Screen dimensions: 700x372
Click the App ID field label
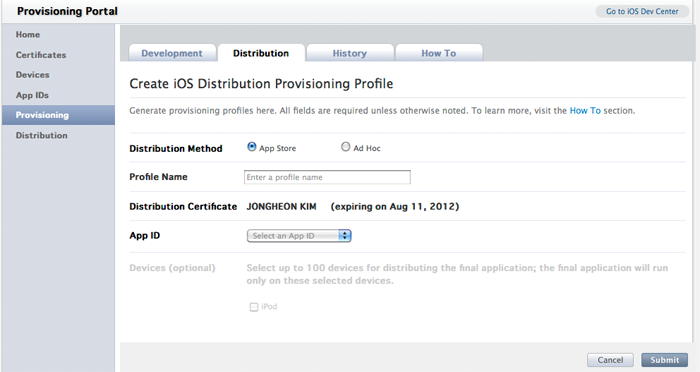[x=145, y=236]
